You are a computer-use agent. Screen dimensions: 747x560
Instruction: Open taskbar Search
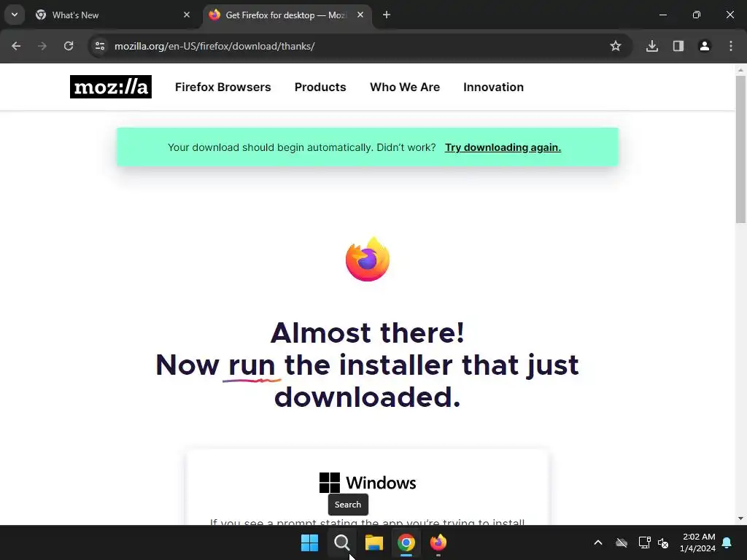(x=341, y=542)
